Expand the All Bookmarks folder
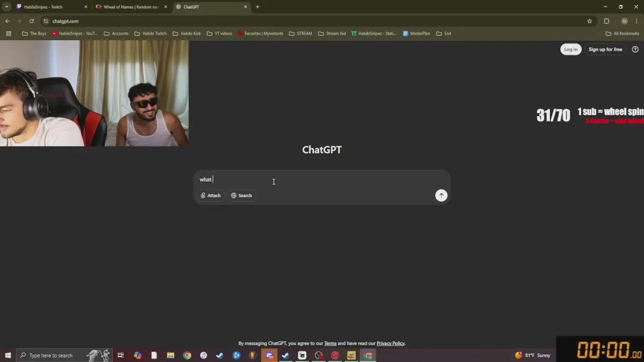This screenshot has width=644, height=362. pyautogui.click(x=622, y=34)
